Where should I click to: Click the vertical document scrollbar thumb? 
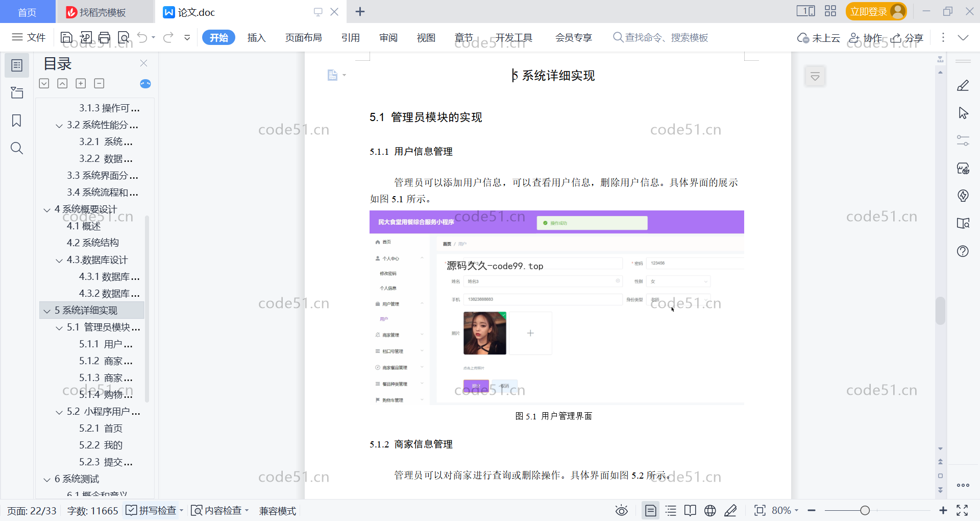tap(940, 311)
